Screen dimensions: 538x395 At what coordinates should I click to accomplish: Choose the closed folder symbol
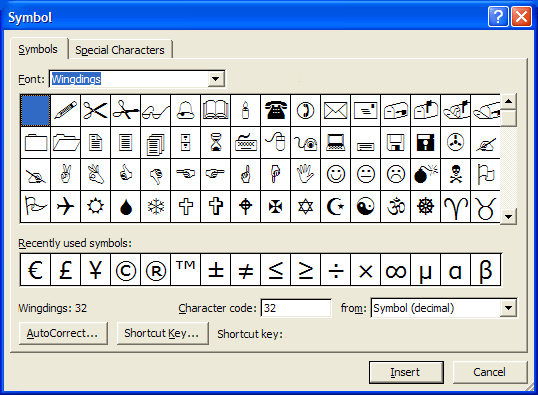(x=36, y=142)
